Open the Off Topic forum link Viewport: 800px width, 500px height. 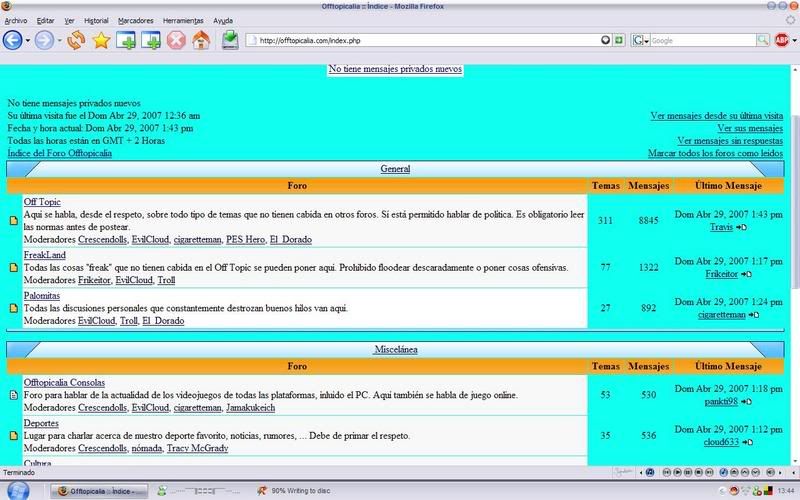point(42,202)
